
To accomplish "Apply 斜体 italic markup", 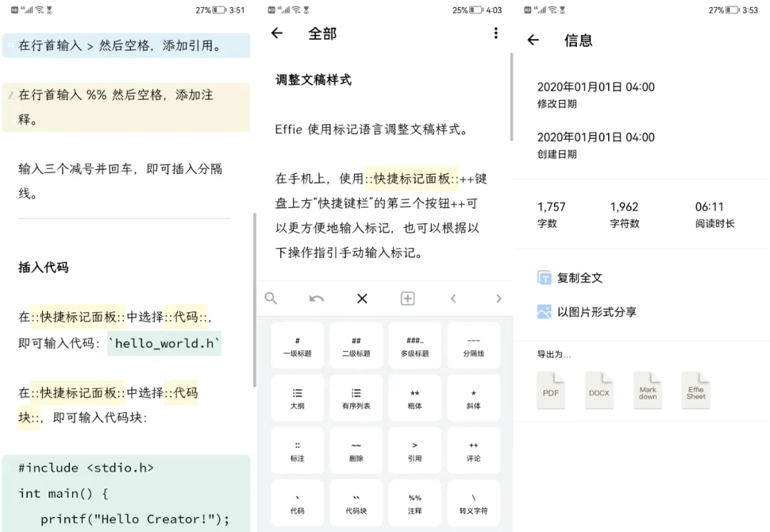I will (473, 398).
